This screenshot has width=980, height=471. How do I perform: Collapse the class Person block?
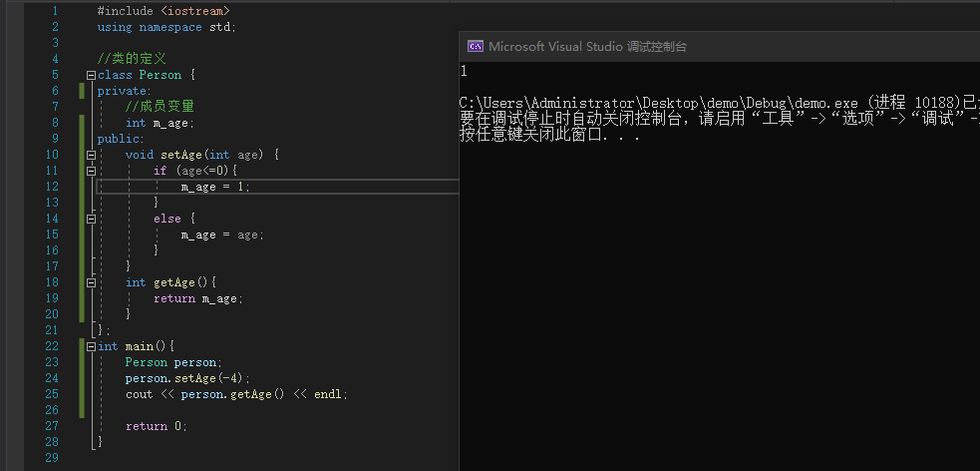(91, 75)
